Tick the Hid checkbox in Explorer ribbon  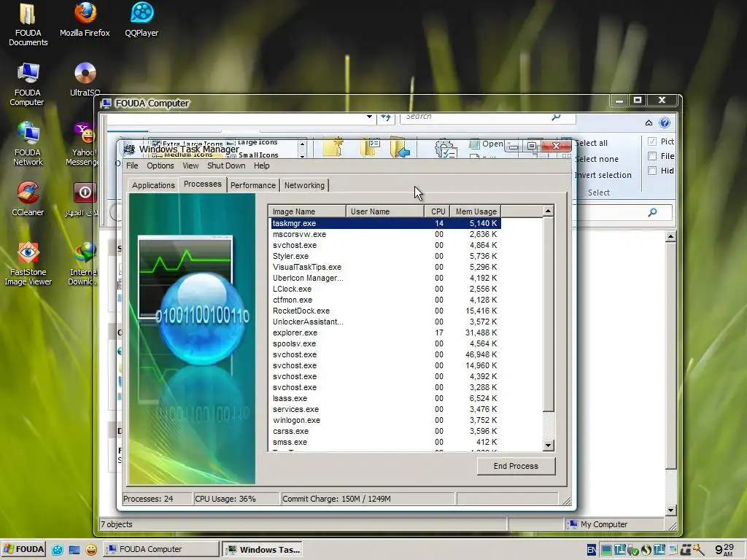tap(652, 171)
